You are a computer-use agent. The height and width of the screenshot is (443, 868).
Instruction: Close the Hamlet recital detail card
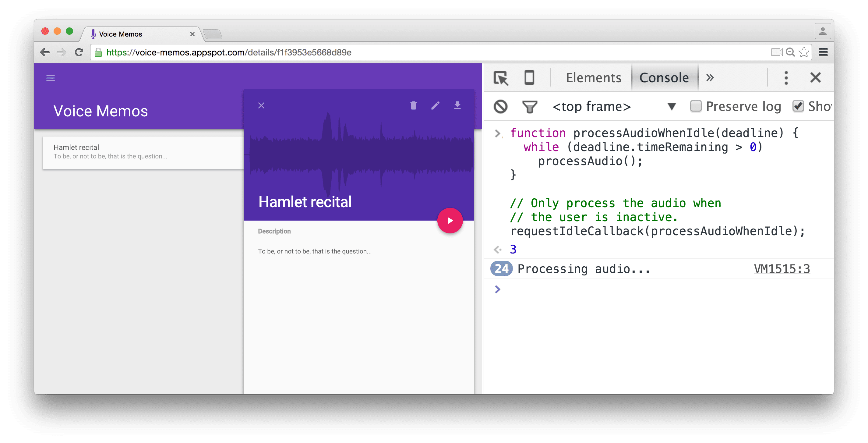coord(261,105)
